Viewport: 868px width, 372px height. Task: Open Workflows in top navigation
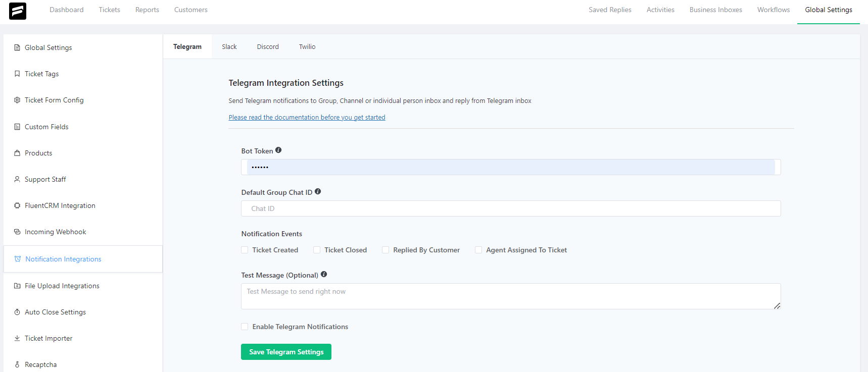tap(774, 10)
